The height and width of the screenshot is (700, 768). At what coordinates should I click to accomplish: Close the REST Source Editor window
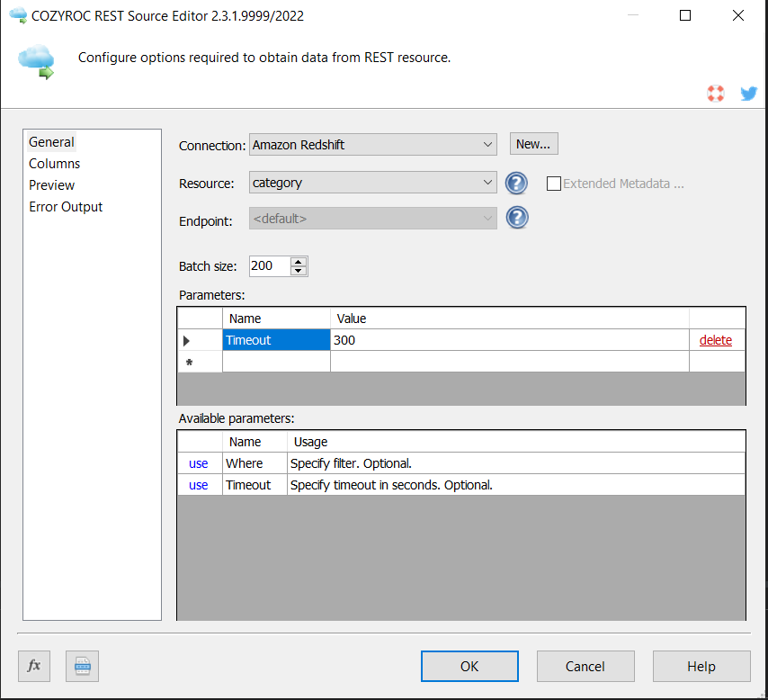tap(738, 15)
